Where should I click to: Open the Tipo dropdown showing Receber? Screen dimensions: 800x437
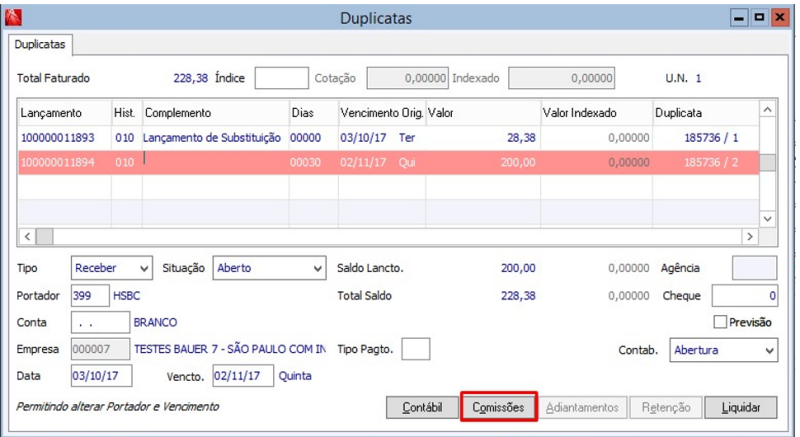(x=112, y=268)
